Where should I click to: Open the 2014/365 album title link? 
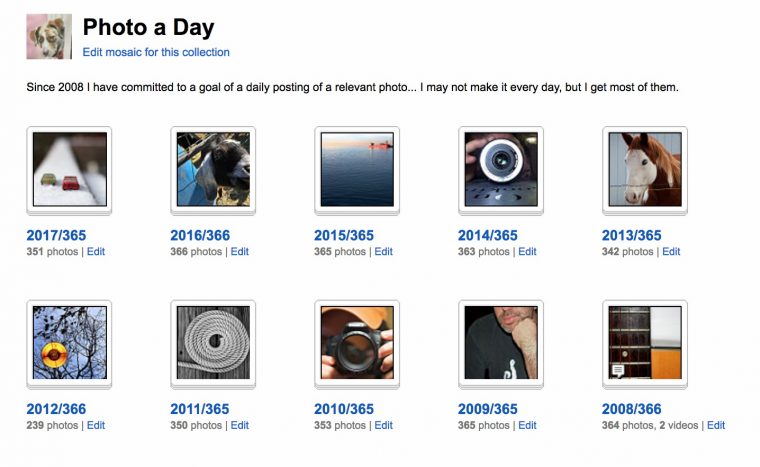tap(488, 235)
